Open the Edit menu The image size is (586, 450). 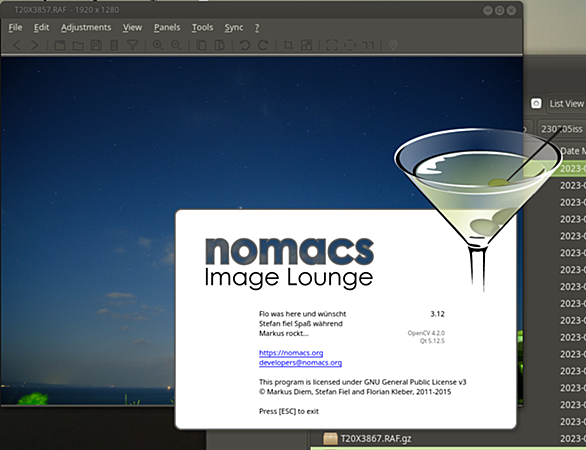click(41, 28)
